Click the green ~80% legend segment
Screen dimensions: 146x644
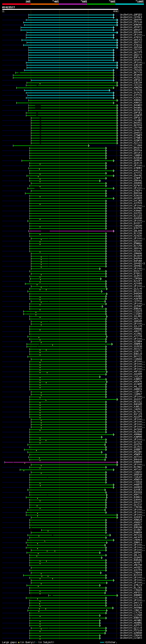click(101, 4)
